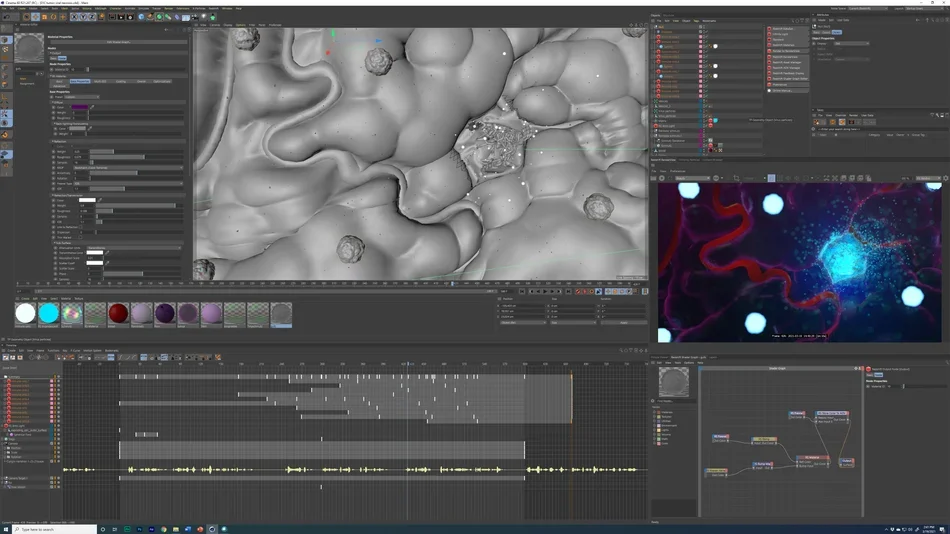Click the purple Diffuse color swatch
The width and height of the screenshot is (950, 534).
(80, 107)
